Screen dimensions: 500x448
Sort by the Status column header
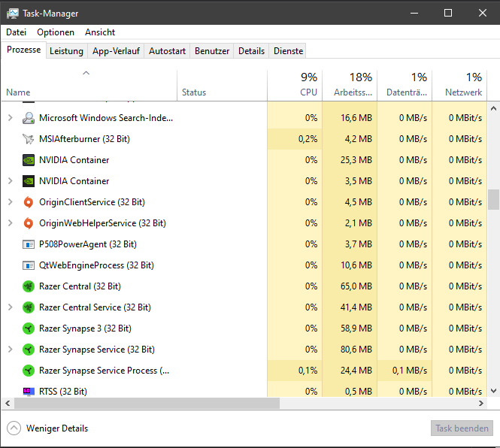click(222, 86)
